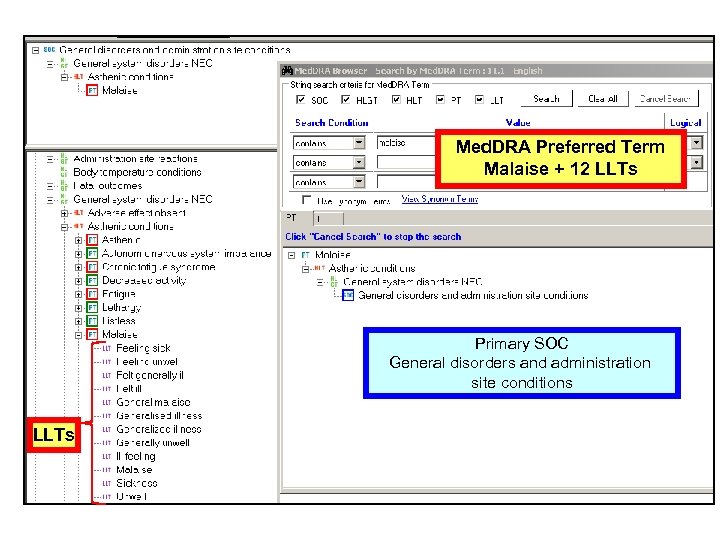Click the Cancel Search button
This screenshot has height=540, width=720.
[666, 99]
